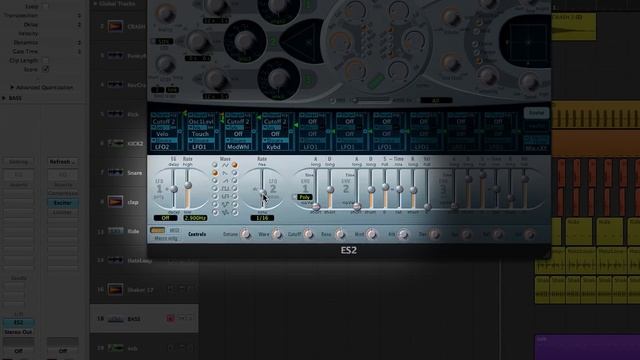Select triangle wave radio for LFO 1
The height and width of the screenshot is (360, 640).
point(215,165)
